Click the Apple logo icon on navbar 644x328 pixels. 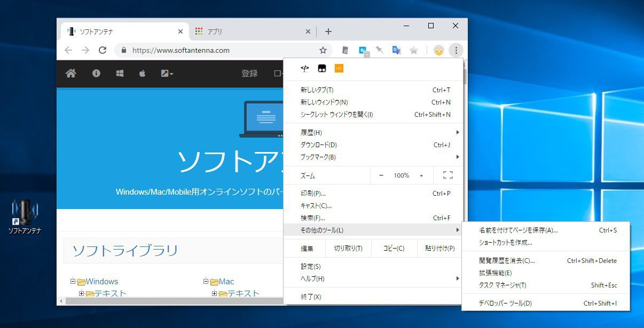click(x=143, y=74)
